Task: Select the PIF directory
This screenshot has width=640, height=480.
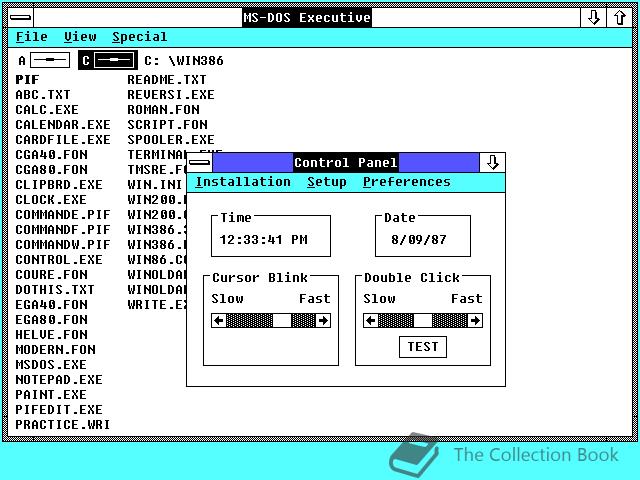Action: (27, 80)
